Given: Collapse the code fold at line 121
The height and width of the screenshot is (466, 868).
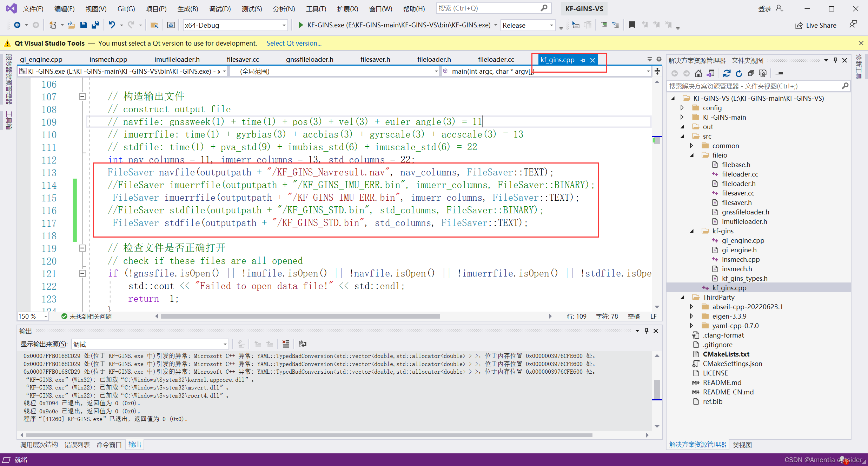Looking at the screenshot, I should [x=82, y=273].
